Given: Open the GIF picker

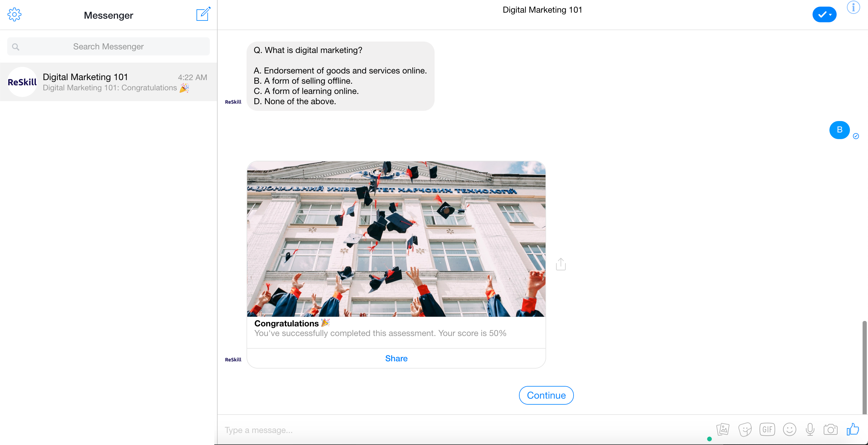Looking at the screenshot, I should pos(767,429).
